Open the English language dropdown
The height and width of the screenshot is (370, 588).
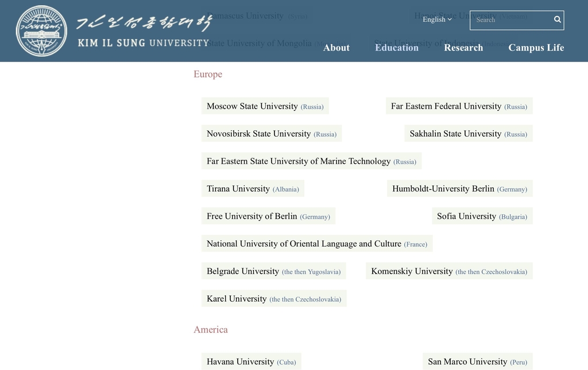click(437, 20)
